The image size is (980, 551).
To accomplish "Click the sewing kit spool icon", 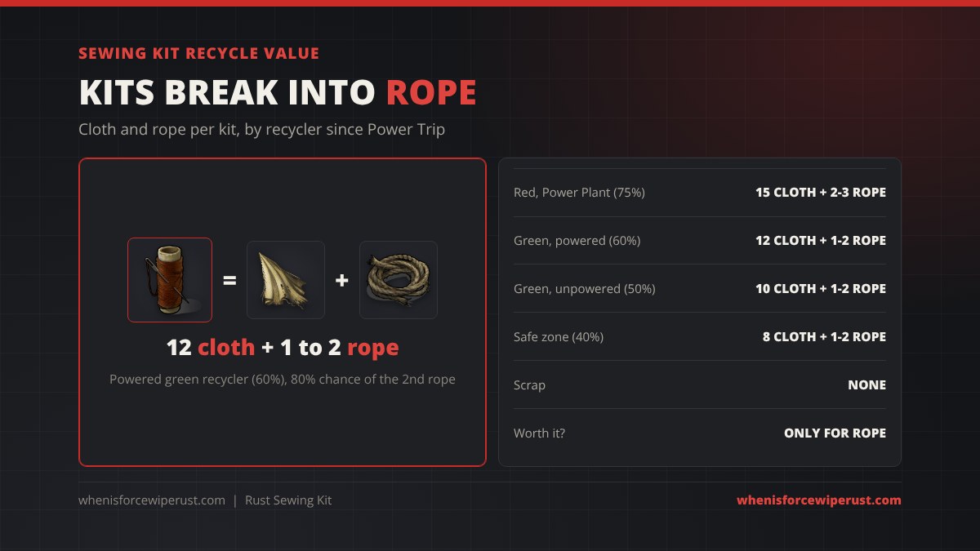I will [x=170, y=280].
